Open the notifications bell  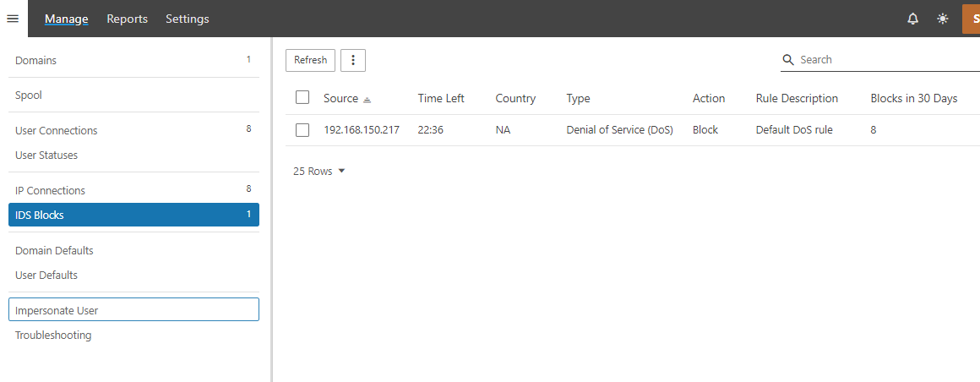click(912, 19)
